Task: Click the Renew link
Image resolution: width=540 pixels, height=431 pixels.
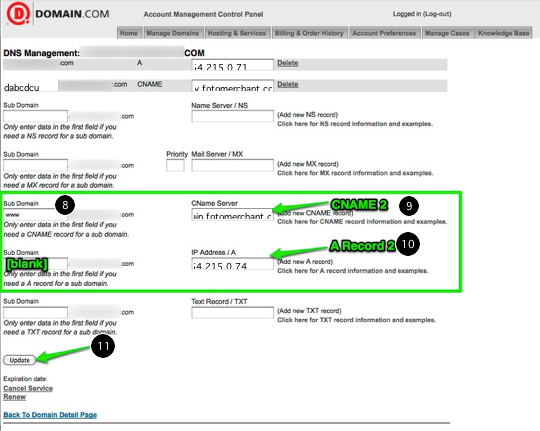Action: [x=15, y=397]
